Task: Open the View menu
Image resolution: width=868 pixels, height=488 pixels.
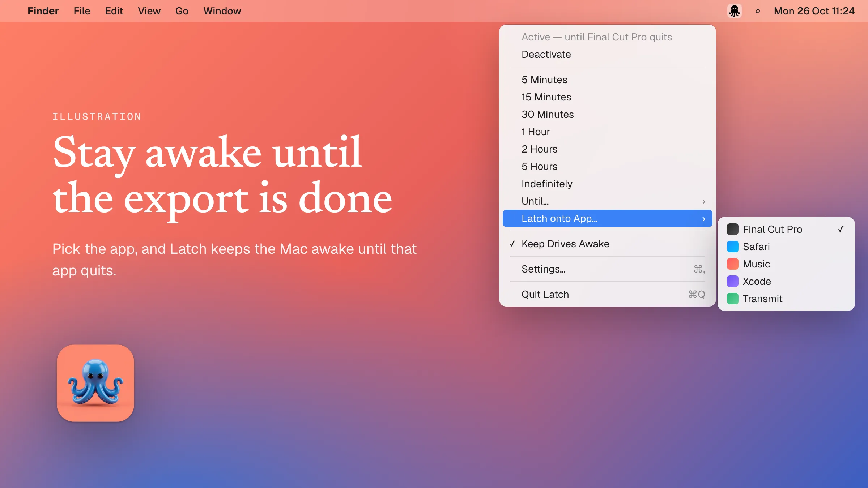Action: pyautogui.click(x=149, y=11)
